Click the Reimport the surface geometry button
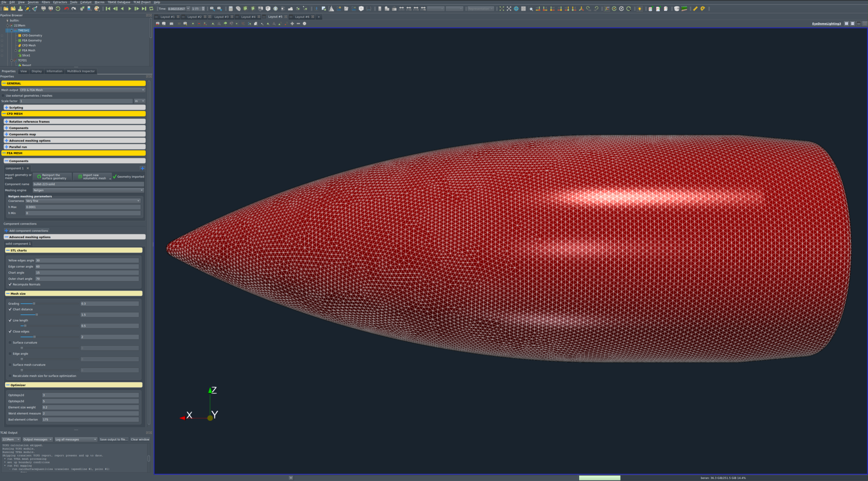868x481 pixels. coord(52,176)
